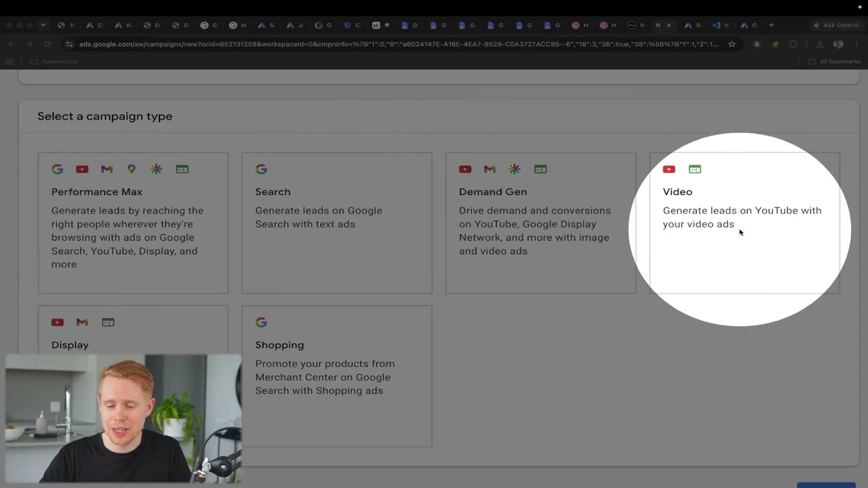The width and height of the screenshot is (868, 488).
Task: Click the green Display icon in Video card
Action: (694, 169)
